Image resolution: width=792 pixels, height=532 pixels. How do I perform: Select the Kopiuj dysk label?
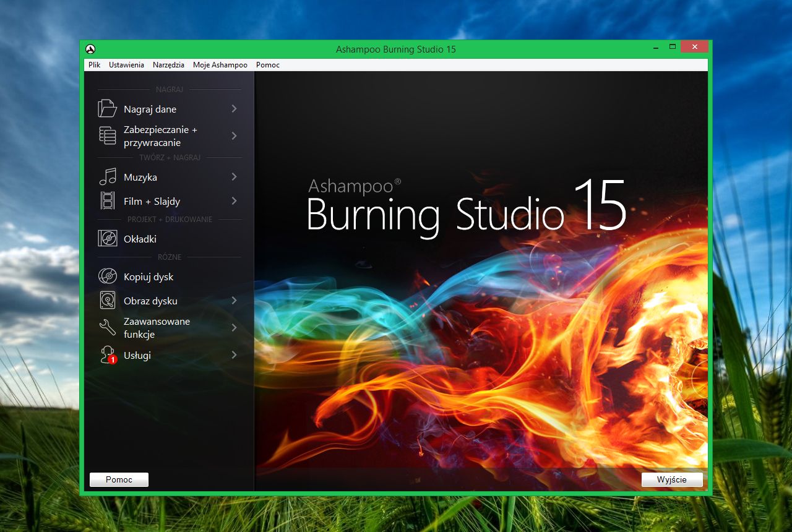pos(148,277)
